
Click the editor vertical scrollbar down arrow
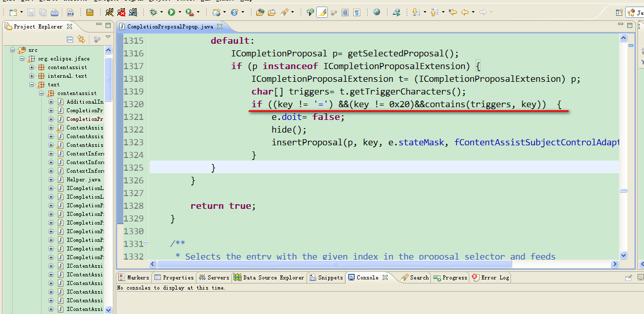[624, 256]
